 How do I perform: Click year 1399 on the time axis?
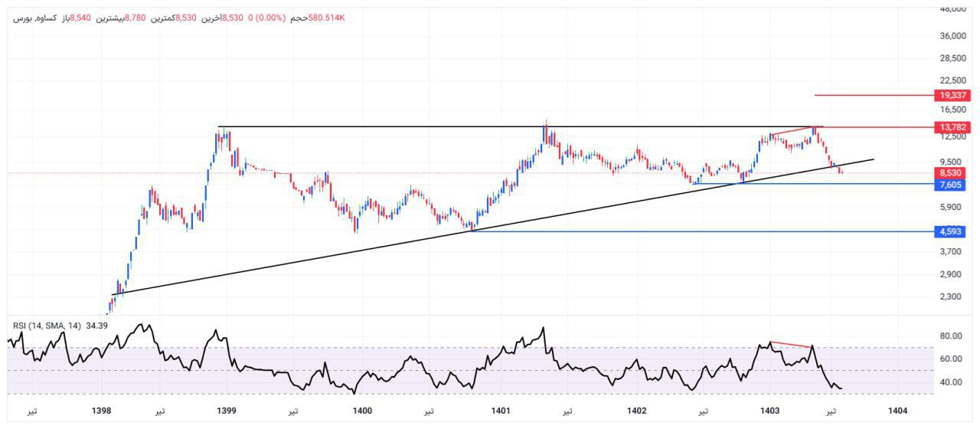coord(227,411)
